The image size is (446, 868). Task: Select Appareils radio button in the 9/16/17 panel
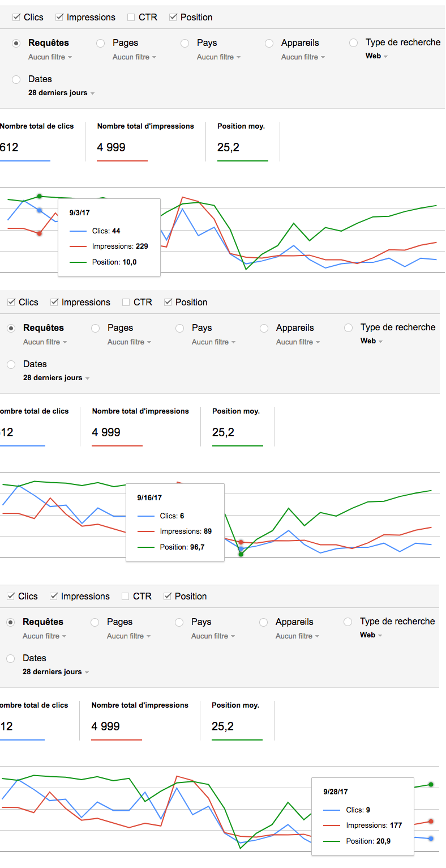tap(264, 328)
